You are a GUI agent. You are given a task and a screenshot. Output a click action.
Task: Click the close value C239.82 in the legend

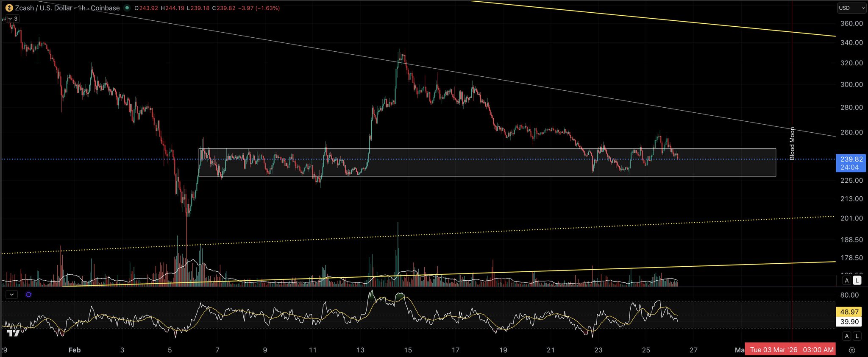tap(223, 8)
